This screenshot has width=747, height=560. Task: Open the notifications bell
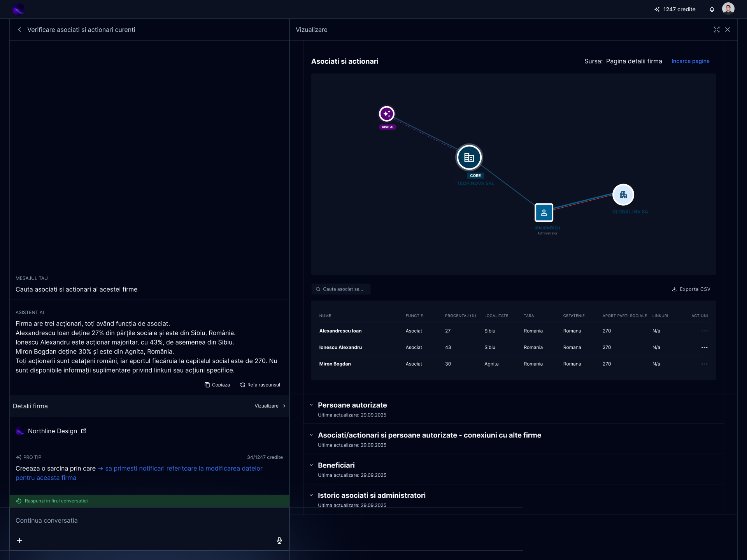point(712,9)
